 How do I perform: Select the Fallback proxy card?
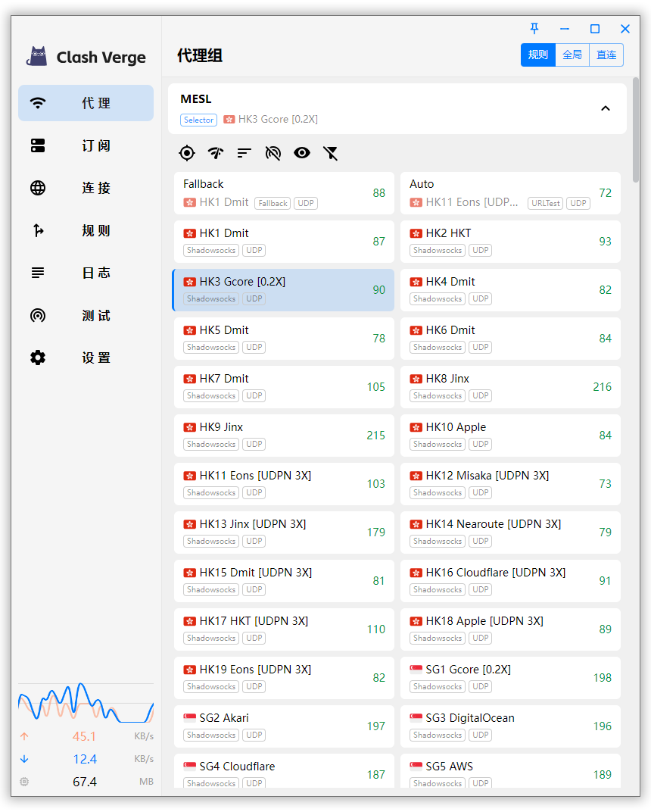coord(284,193)
